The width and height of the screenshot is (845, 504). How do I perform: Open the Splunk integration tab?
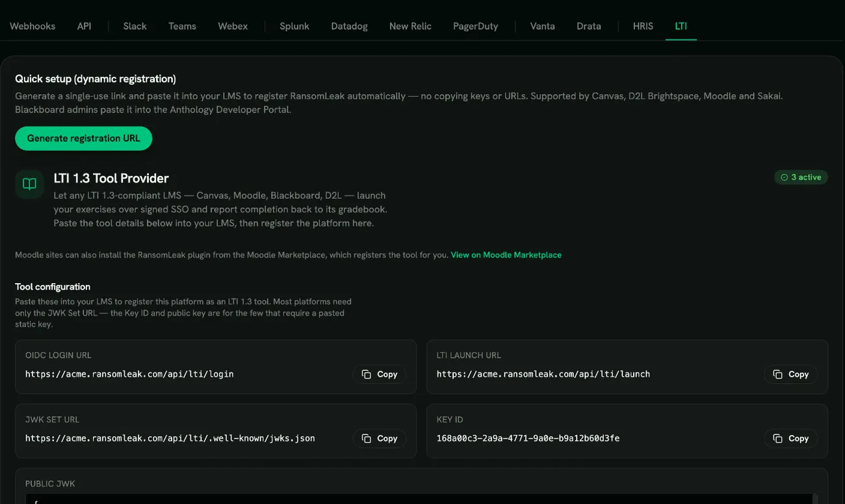click(x=294, y=26)
